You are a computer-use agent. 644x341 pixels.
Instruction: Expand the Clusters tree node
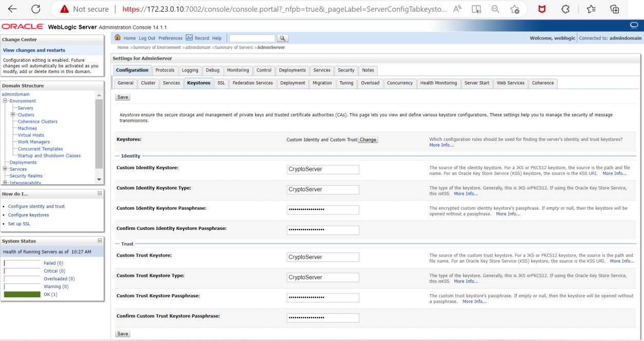pyautogui.click(x=13, y=115)
